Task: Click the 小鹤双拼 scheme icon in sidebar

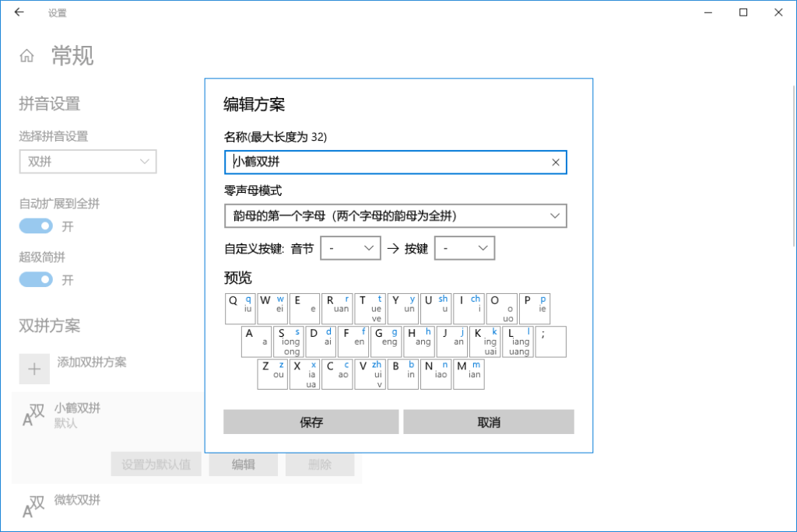Action: tap(33, 415)
